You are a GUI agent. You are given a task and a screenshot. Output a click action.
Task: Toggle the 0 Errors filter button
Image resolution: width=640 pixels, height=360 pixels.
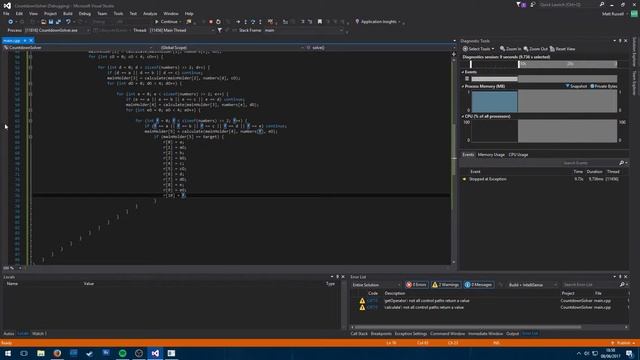[416, 284]
